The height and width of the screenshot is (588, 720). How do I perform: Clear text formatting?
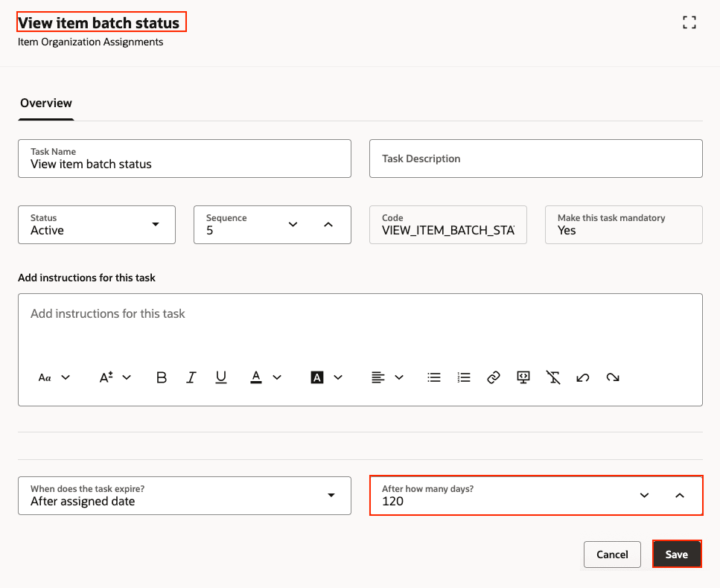(x=553, y=377)
